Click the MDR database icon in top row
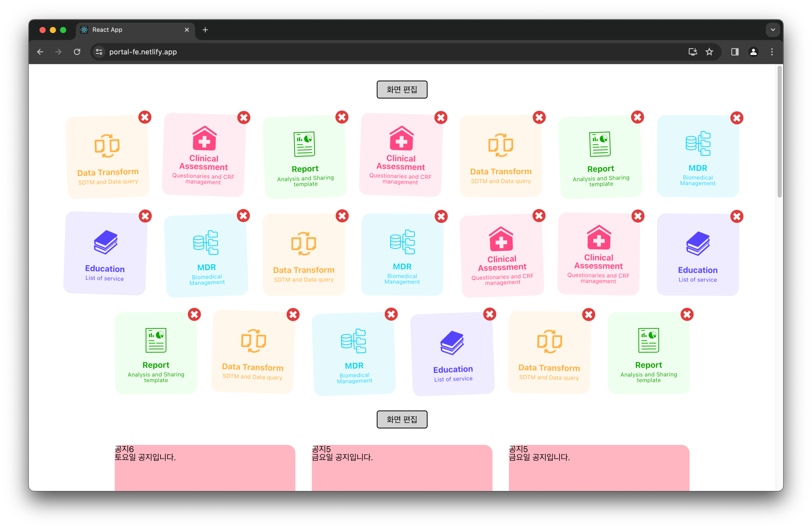812x529 pixels. point(698,144)
